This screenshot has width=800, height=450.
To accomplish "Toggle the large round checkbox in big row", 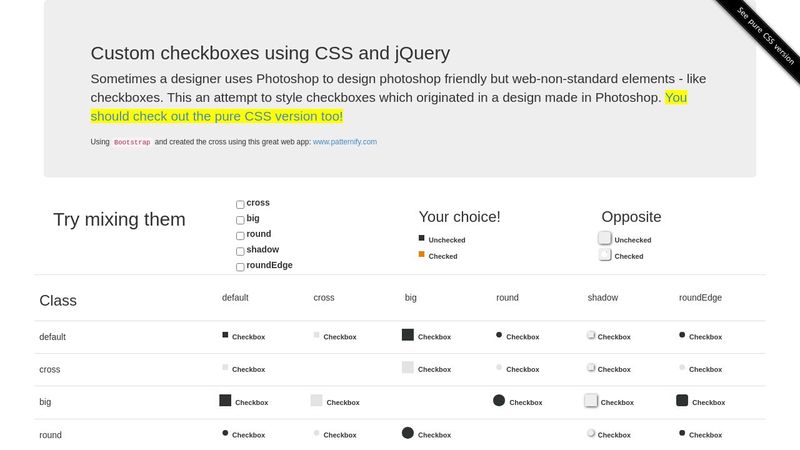I will 499,400.
